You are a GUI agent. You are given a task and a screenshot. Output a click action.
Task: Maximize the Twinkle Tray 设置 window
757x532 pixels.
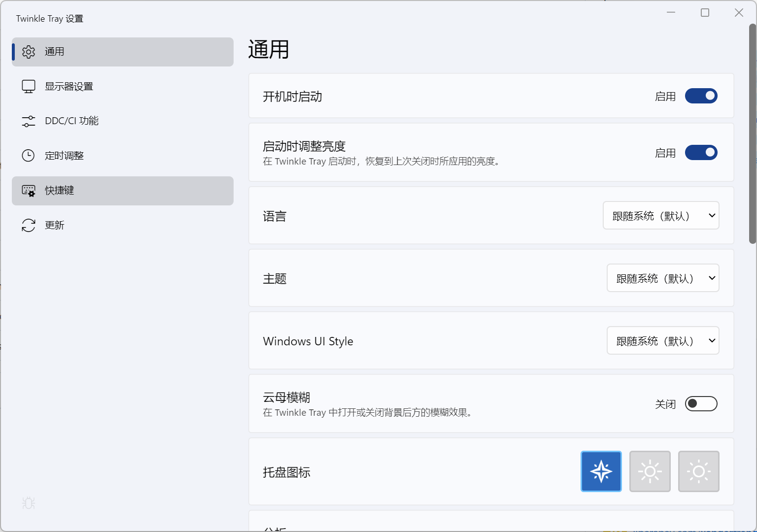point(705,13)
